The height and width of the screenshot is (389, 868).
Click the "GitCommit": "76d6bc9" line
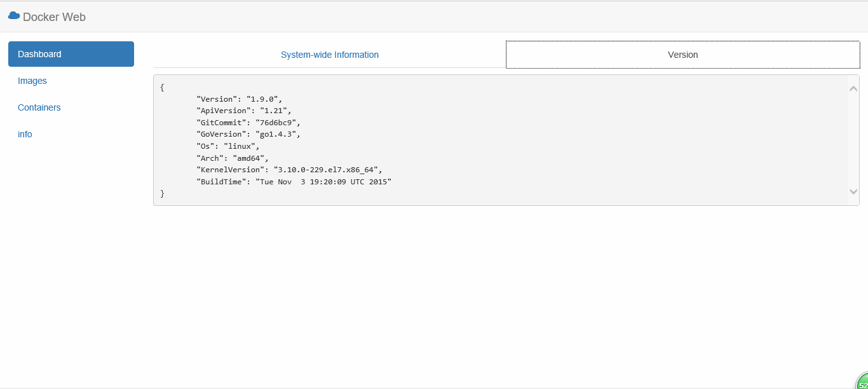(x=248, y=123)
